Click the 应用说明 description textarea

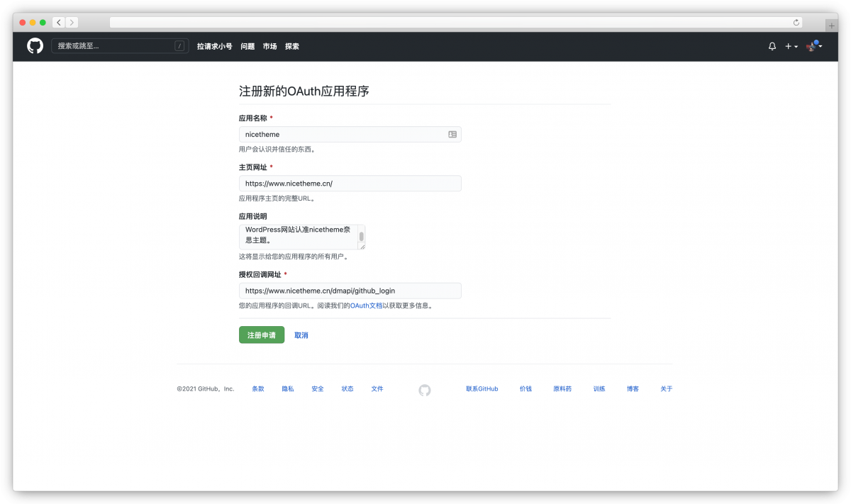(x=302, y=237)
